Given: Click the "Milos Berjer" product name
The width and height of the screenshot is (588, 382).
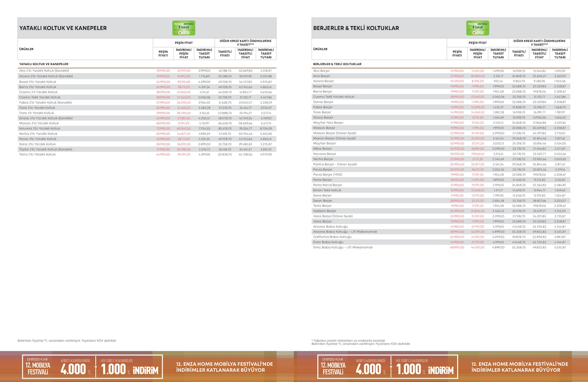Looking at the screenshot, I should (x=322, y=149).
